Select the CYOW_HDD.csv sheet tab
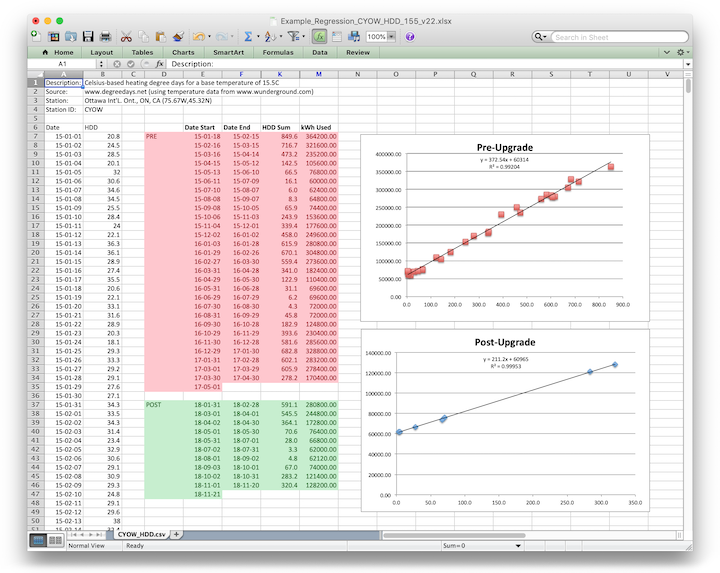The image size is (720, 573). pyautogui.click(x=140, y=534)
